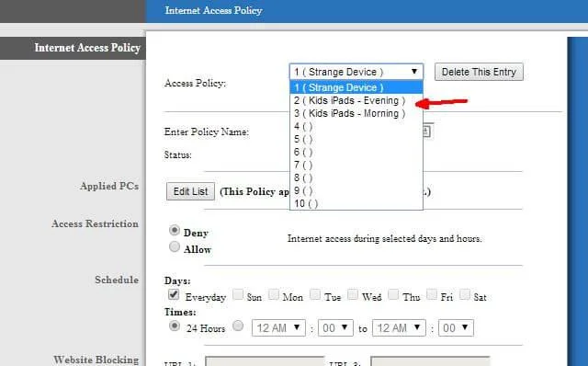Select empty policy slot 5
Image resolution: width=588 pixels, height=366 pixels.
pyautogui.click(x=356, y=139)
